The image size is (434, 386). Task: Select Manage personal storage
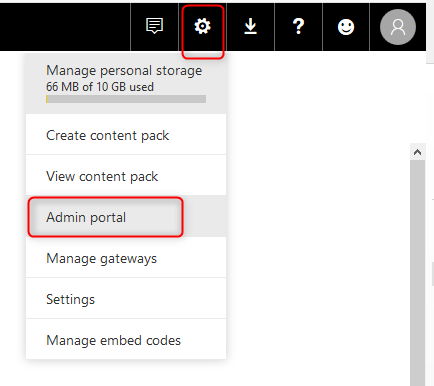126,83
